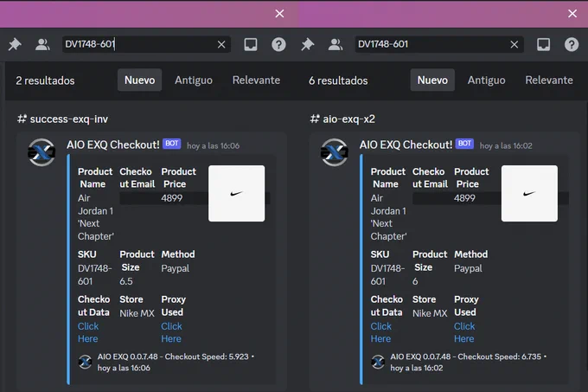
Task: Select Antiguo tab in 6 resultados panel
Action: (x=486, y=80)
